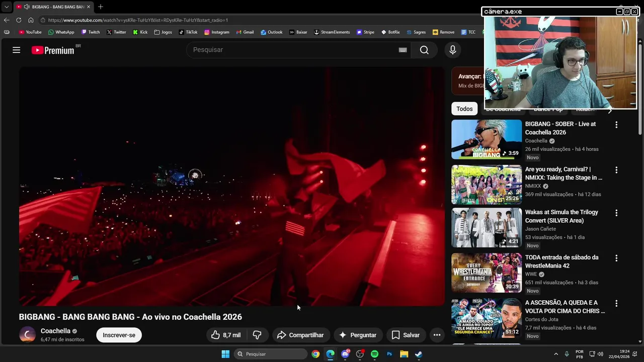This screenshot has height=362, width=644.
Task: Open Kick bookmark
Action: [140, 32]
